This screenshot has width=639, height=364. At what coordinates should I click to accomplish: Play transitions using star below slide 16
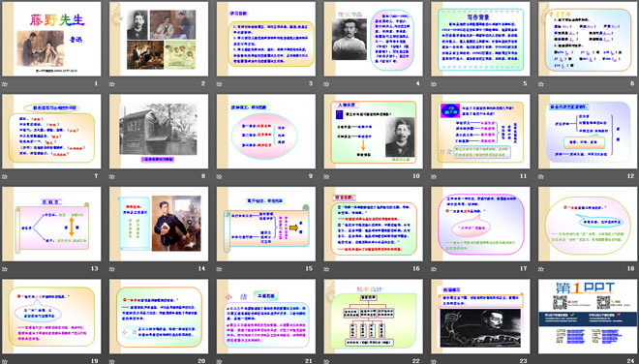[326, 269]
